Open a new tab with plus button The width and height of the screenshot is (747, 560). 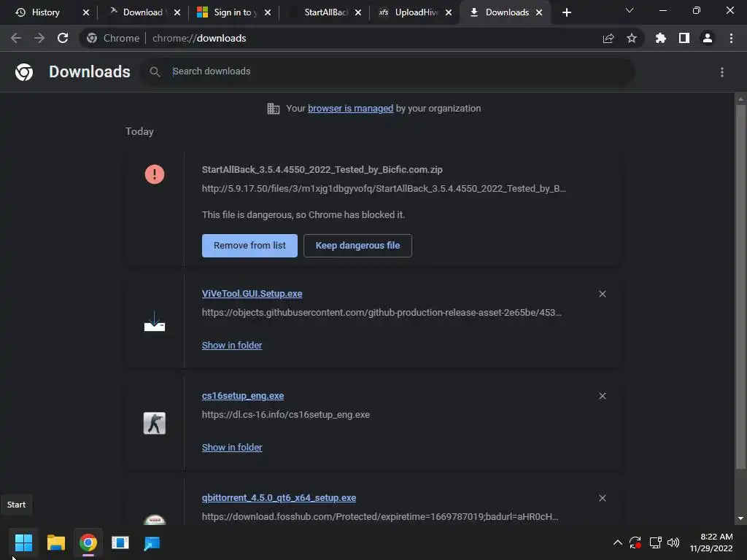566,12
